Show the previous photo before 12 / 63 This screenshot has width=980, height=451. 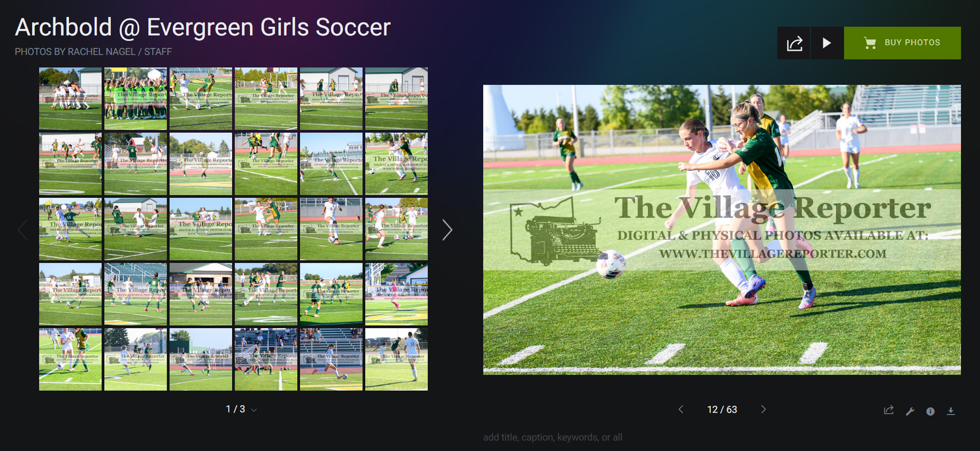click(681, 409)
